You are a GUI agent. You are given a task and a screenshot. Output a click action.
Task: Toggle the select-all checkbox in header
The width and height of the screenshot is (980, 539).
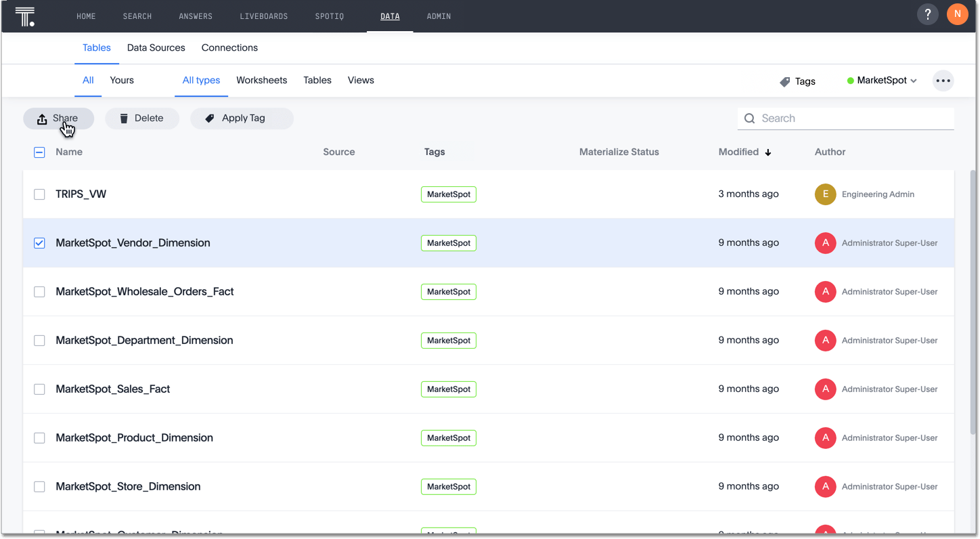[39, 152]
